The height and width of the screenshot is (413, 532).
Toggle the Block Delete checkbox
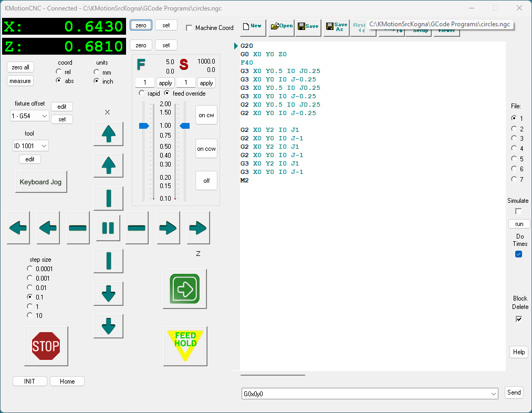click(519, 319)
